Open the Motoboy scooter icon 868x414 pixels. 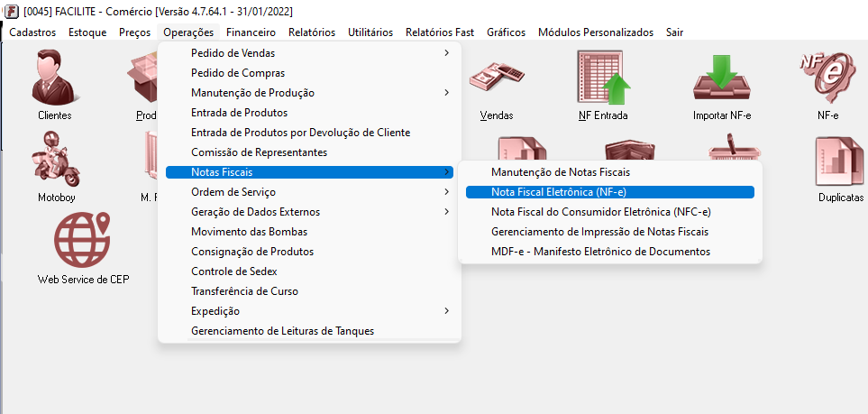[56, 159]
